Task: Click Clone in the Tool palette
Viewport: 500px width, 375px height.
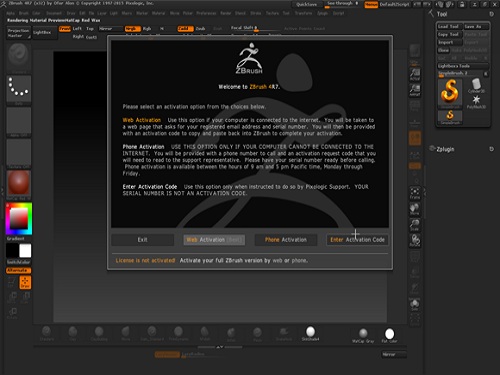Action: click(444, 50)
